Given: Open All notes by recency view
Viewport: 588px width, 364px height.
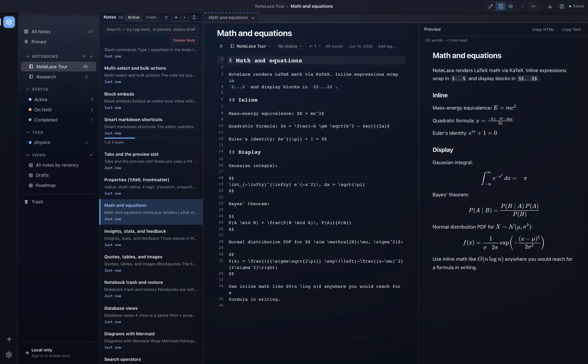Looking at the screenshot, I should (58, 165).
